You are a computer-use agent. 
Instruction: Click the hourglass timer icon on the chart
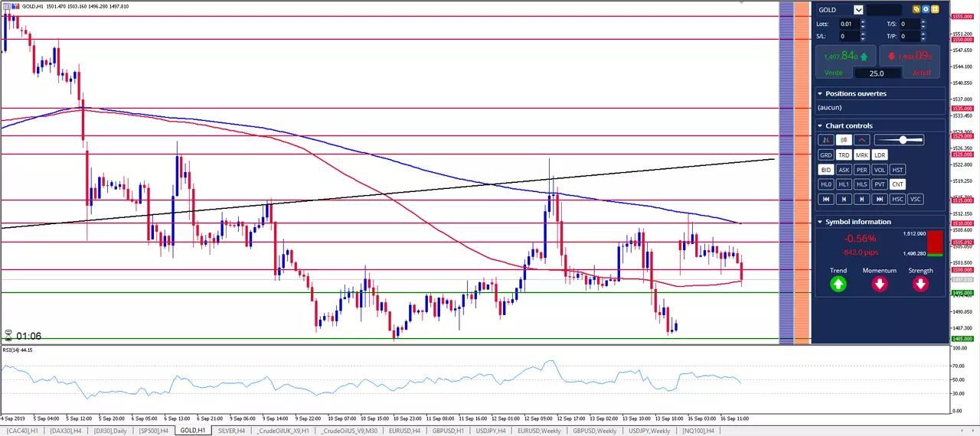click(x=8, y=336)
